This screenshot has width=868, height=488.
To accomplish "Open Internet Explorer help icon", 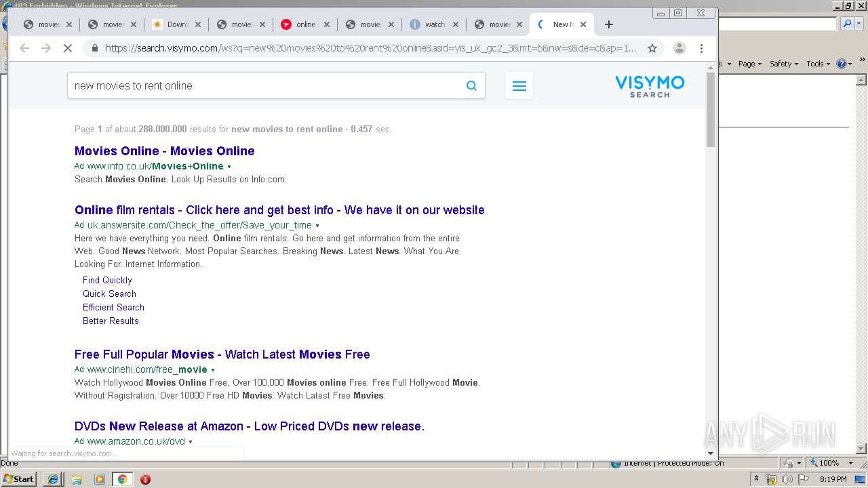I will click(x=841, y=64).
